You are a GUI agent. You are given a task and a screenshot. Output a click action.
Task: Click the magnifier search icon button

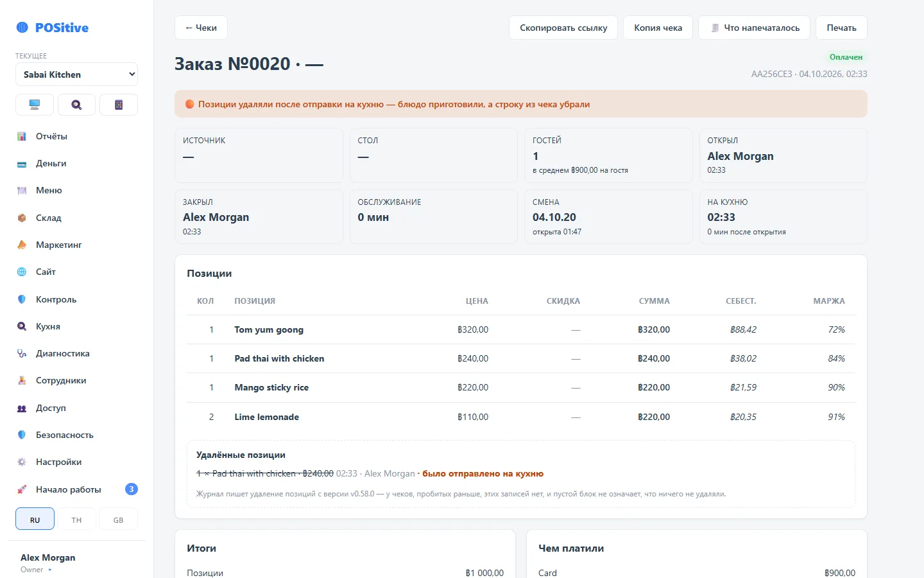[76, 105]
